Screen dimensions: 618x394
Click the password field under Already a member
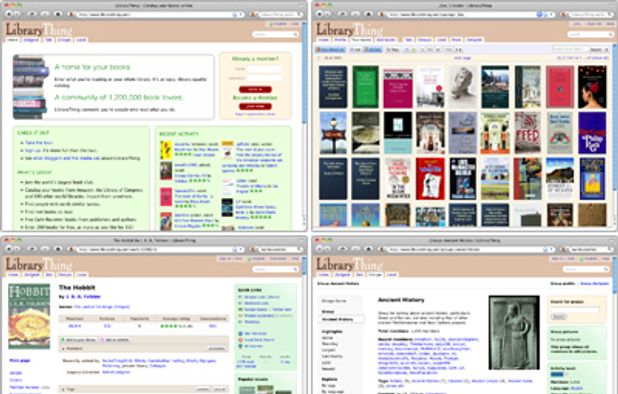[264, 78]
